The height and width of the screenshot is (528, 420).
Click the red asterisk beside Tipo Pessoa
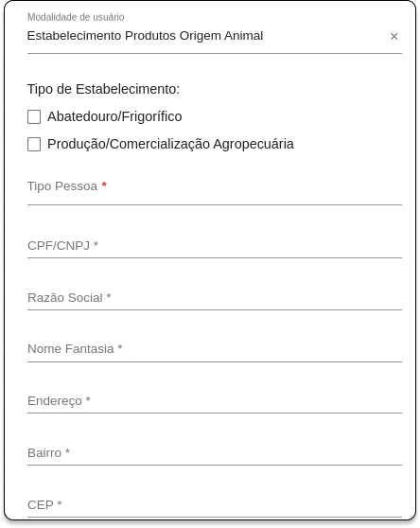tap(104, 185)
